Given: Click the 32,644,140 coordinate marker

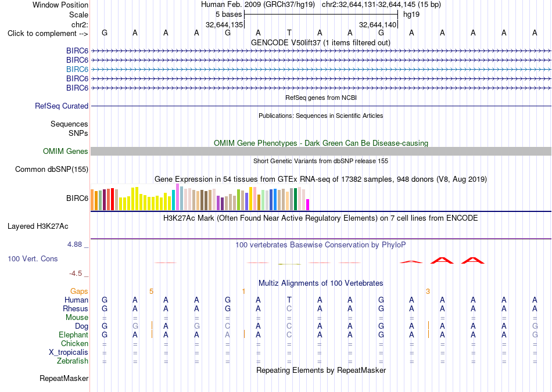Looking at the screenshot, I should click(x=378, y=24).
